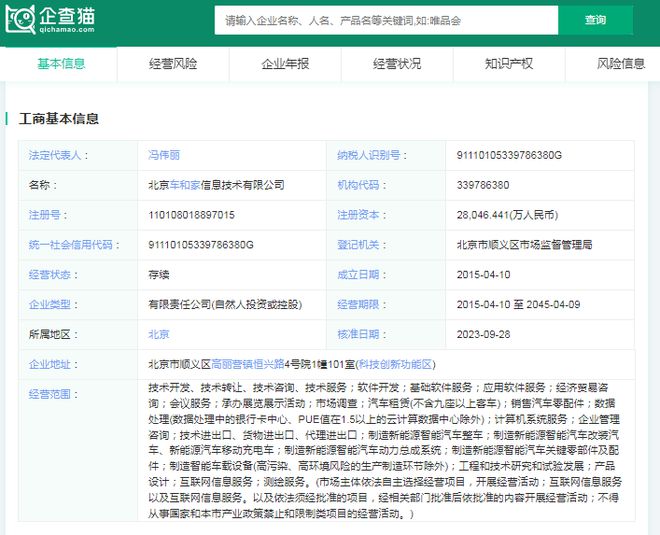Click the 名称 row label
Screen dimensions: 660x535
43,185
